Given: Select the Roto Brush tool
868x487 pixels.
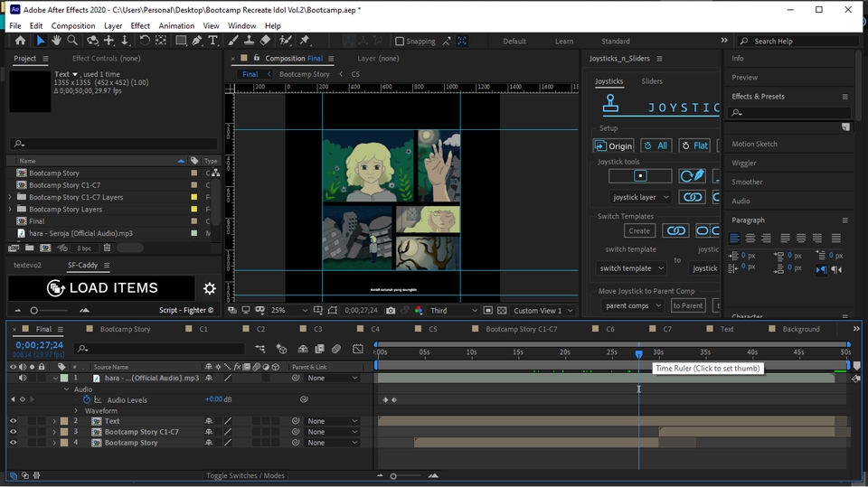Looking at the screenshot, I should [x=285, y=41].
